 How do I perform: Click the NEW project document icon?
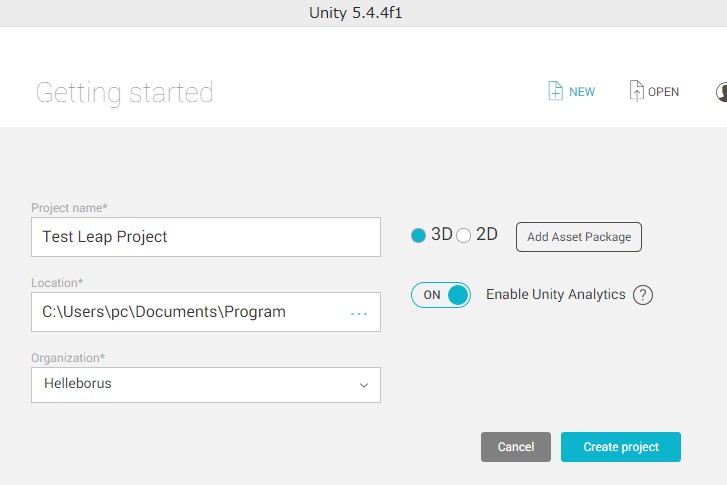point(555,91)
